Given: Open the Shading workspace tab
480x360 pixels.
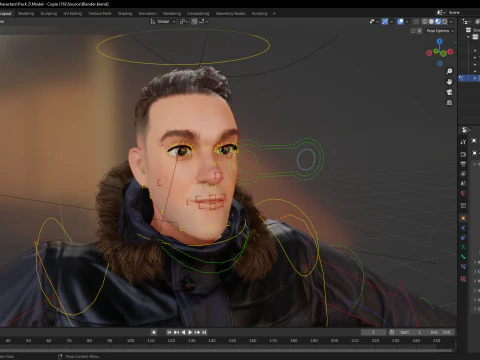Looking at the screenshot, I should pos(125,14).
